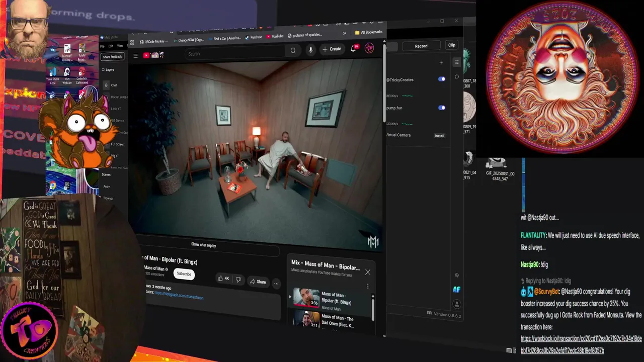Open chat bubble icon in streaming app

(x=457, y=77)
